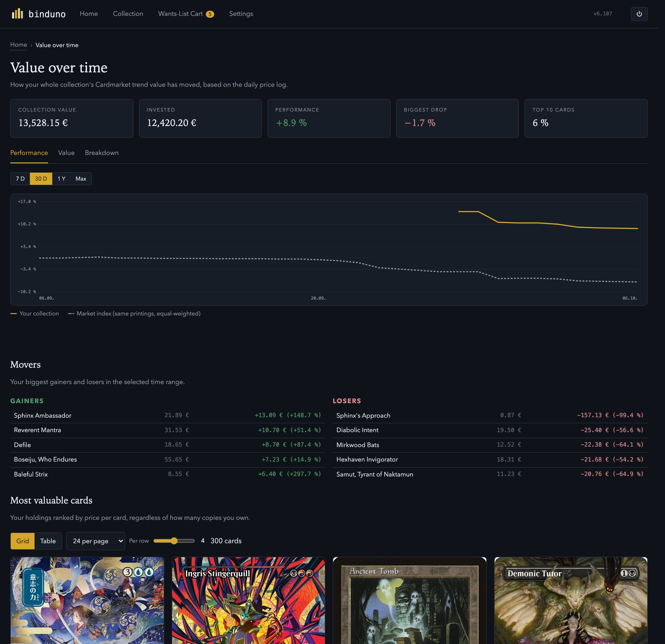
Task: Click the power logout icon button
Action: click(x=639, y=14)
